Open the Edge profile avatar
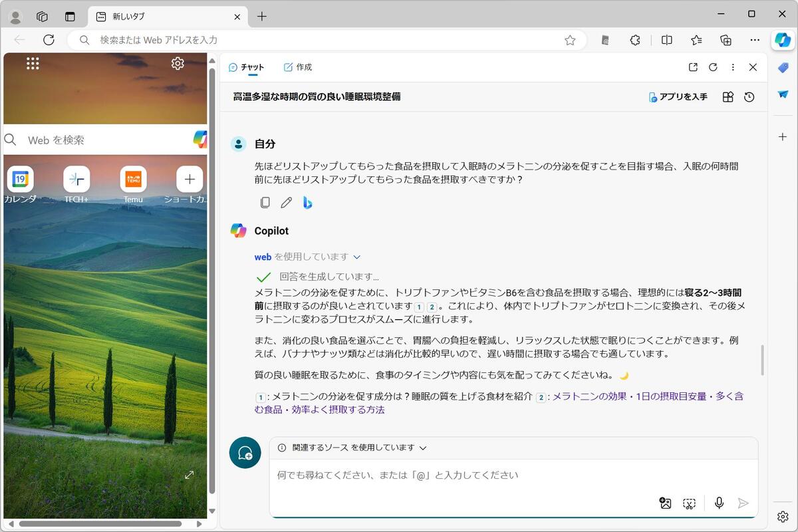The width and height of the screenshot is (798, 532). (16, 17)
